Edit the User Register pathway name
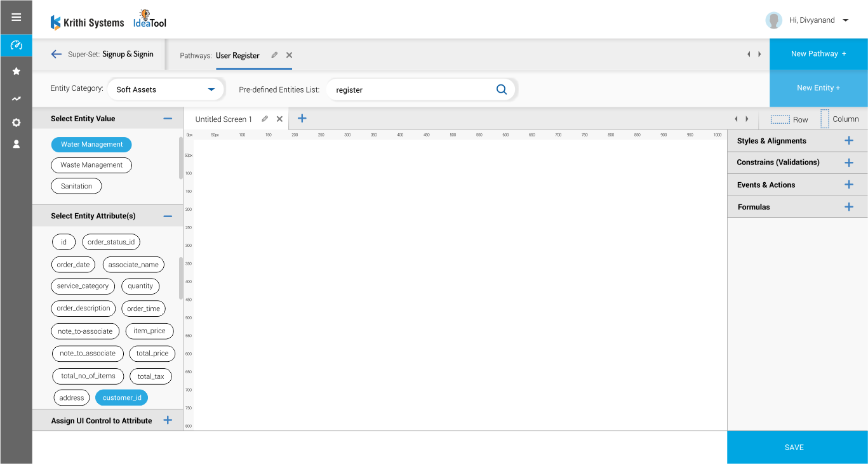 coord(274,55)
